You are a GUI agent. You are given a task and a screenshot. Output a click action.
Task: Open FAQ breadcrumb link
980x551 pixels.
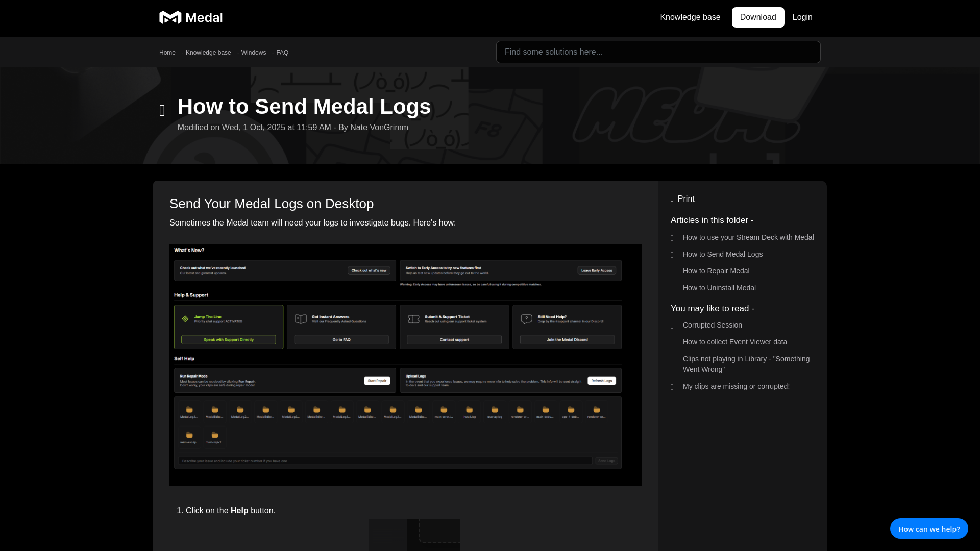click(x=282, y=53)
